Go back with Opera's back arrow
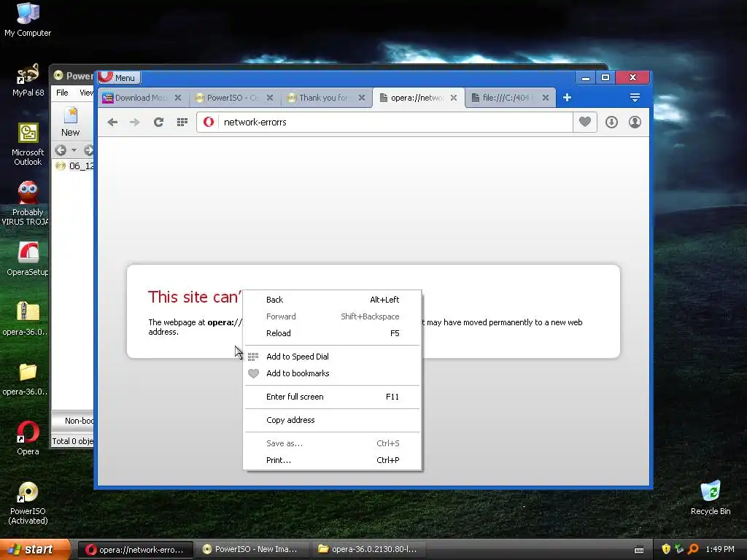The height and width of the screenshot is (560, 747). coord(112,122)
